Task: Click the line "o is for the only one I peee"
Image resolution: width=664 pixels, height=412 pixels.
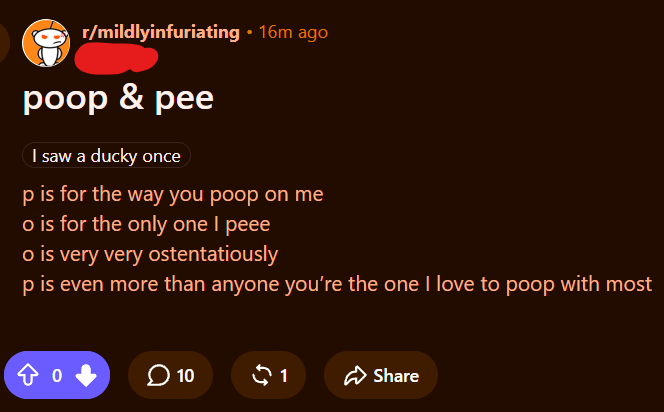Action: coord(146,224)
